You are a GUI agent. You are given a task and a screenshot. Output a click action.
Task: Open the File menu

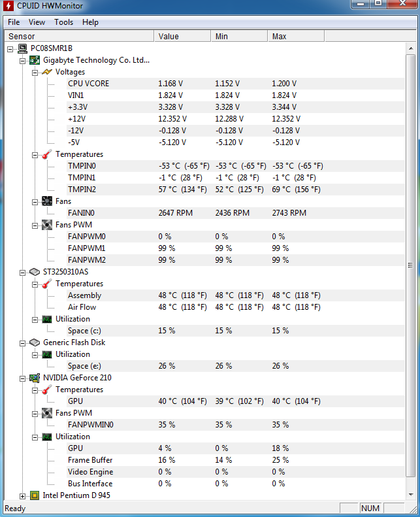pyautogui.click(x=14, y=22)
